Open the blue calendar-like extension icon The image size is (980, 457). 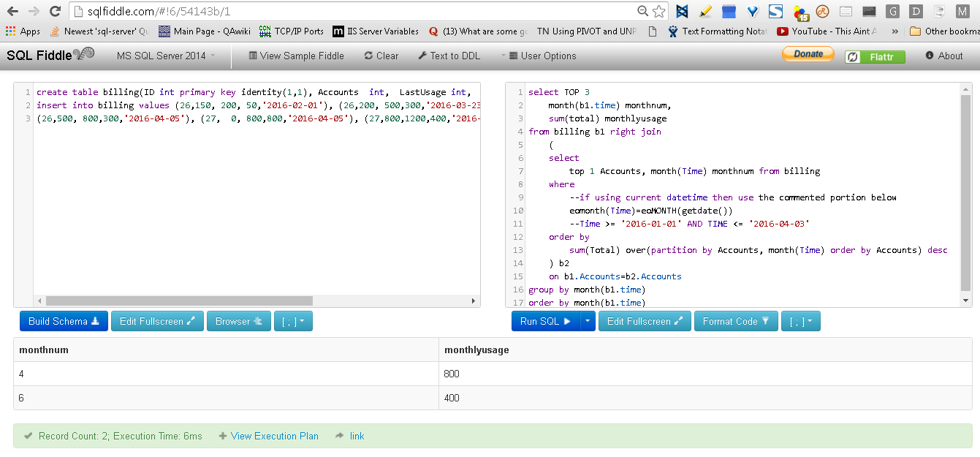tap(729, 12)
